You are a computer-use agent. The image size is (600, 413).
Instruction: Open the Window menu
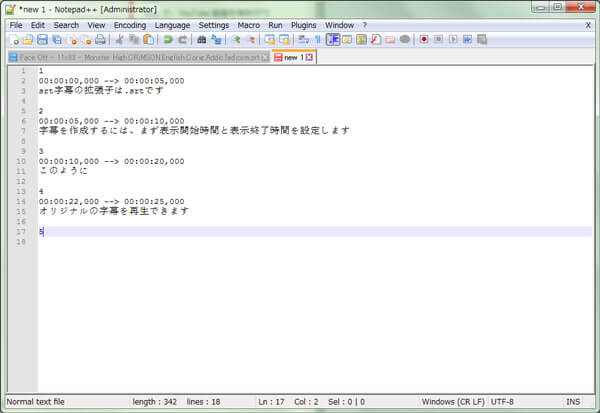pos(339,25)
